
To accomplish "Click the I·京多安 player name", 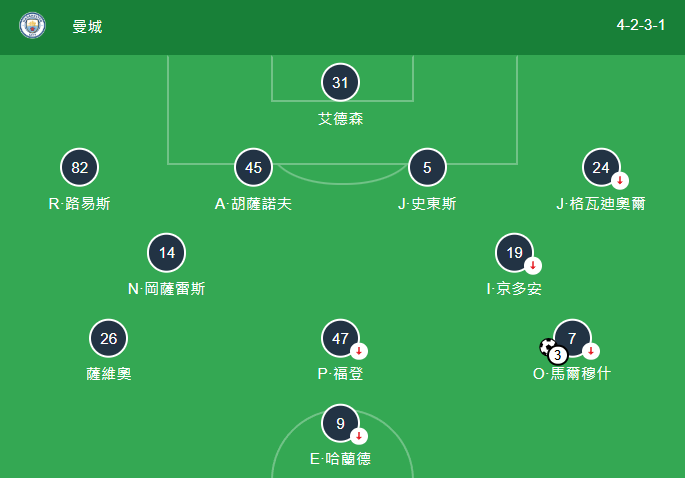I will 514,288.
